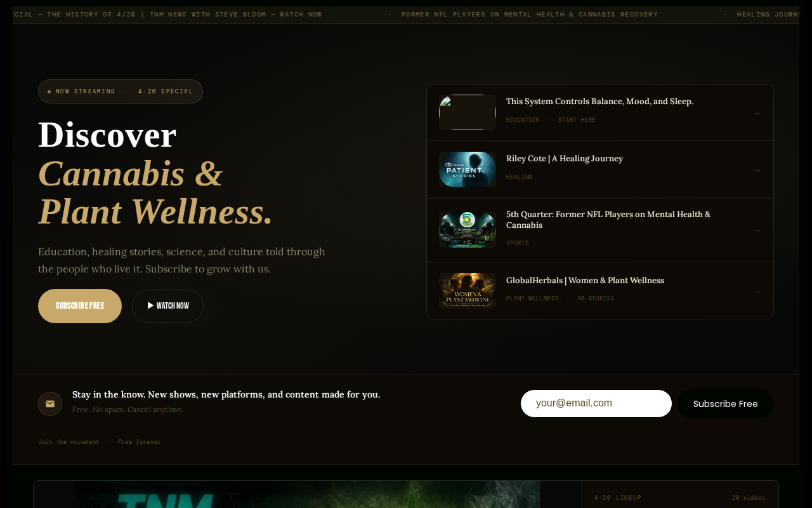Open the Women & Plant Medicine thumbnail
Image resolution: width=812 pixels, height=508 pixels.
click(x=468, y=291)
